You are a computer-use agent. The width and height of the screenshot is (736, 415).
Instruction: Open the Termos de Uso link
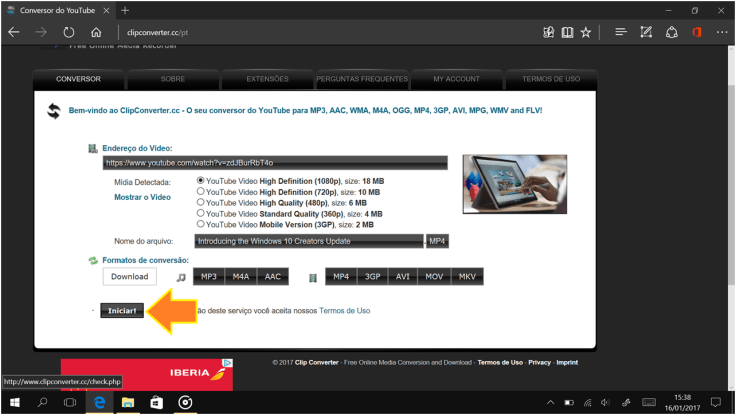[x=344, y=311]
